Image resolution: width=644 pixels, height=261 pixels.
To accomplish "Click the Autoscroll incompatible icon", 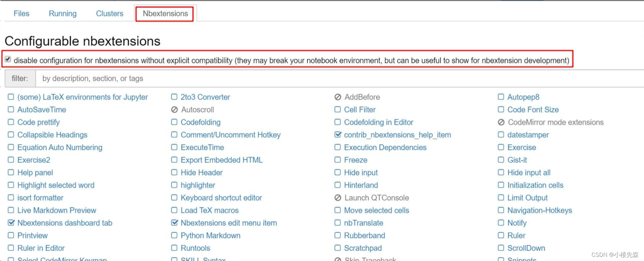I will (174, 110).
